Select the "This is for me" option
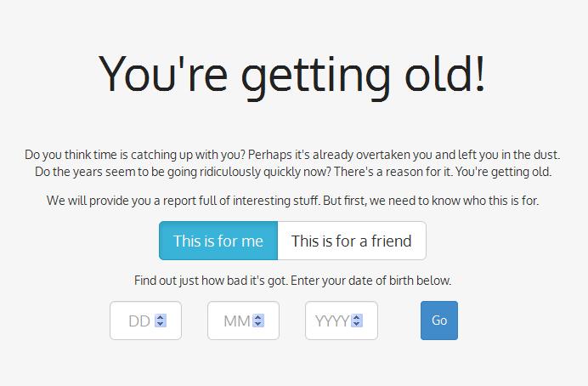This screenshot has width=588, height=386. pos(218,241)
